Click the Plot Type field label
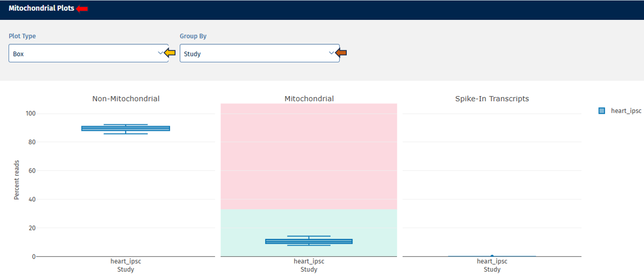 pos(22,36)
